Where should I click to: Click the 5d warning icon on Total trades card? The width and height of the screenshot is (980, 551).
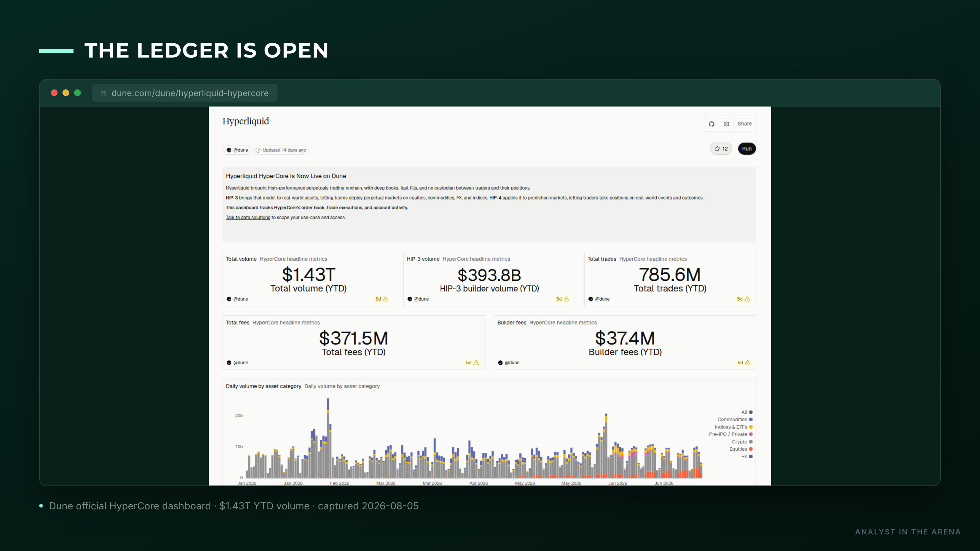743,299
